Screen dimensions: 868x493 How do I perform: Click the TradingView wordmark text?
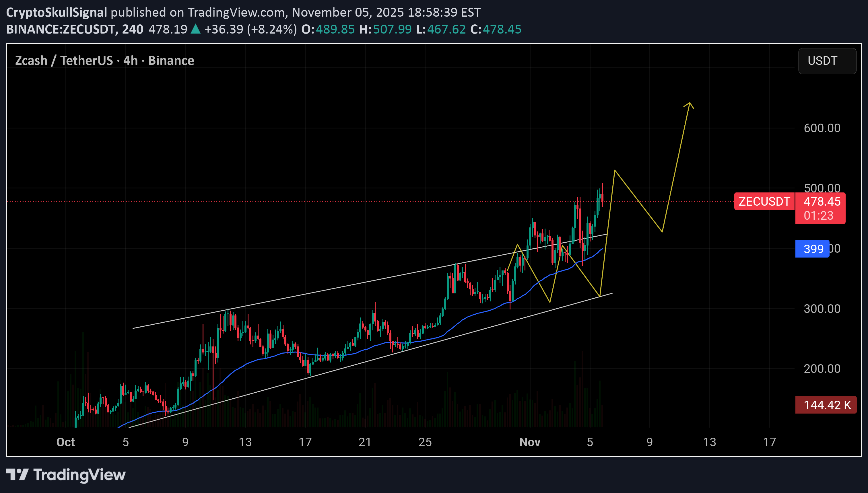coord(79,474)
